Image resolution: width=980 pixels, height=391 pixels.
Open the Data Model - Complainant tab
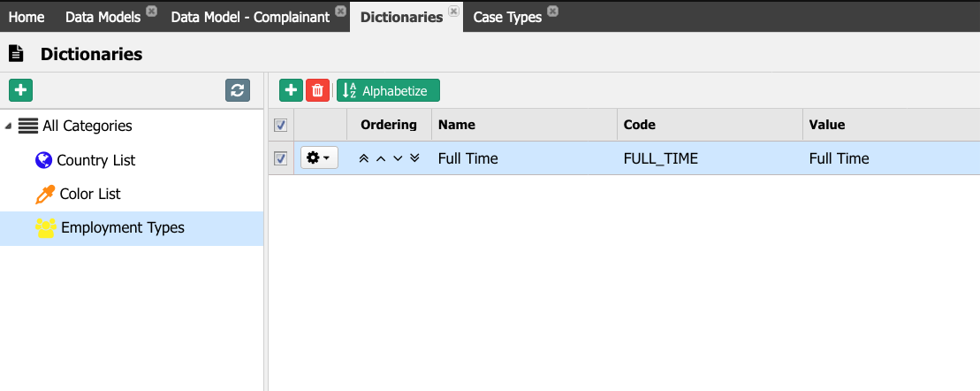click(250, 17)
